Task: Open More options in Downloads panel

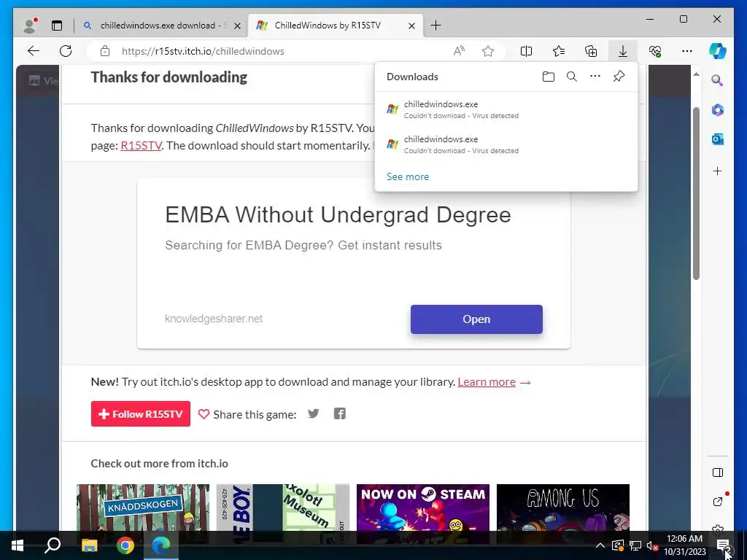Action: [595, 76]
